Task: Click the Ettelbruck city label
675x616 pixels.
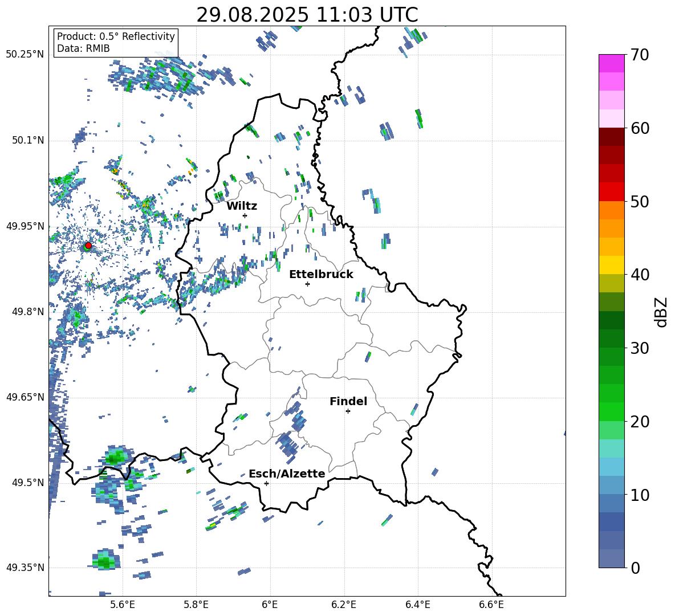Action: [321, 275]
